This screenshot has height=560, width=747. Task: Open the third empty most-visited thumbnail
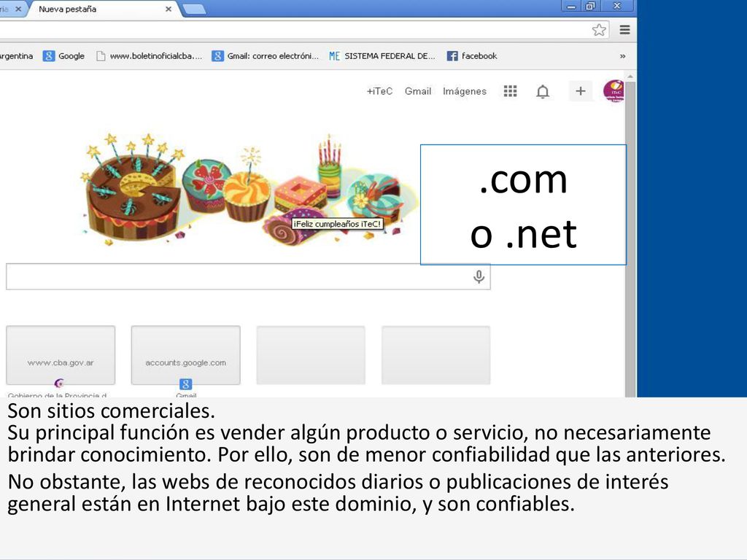tap(311, 355)
